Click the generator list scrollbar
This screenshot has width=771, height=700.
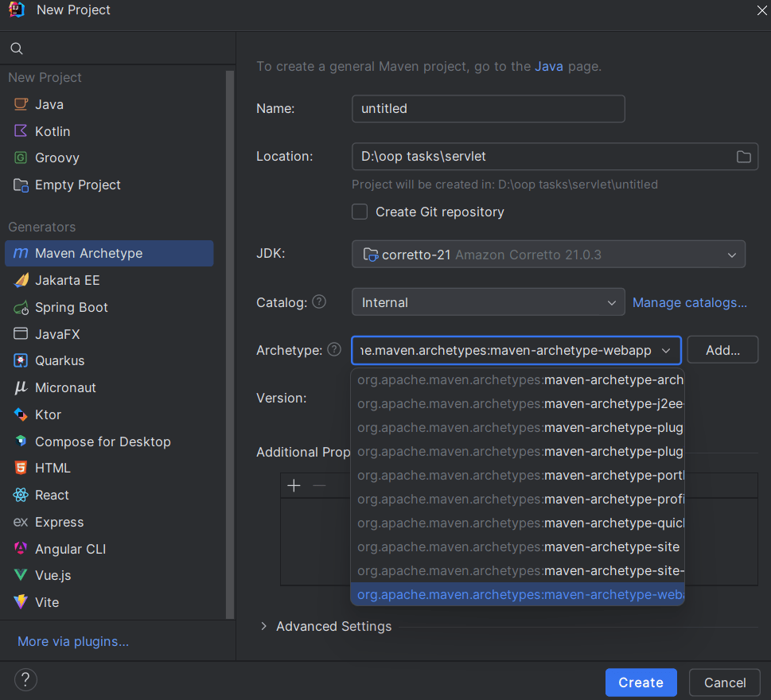[x=230, y=344]
